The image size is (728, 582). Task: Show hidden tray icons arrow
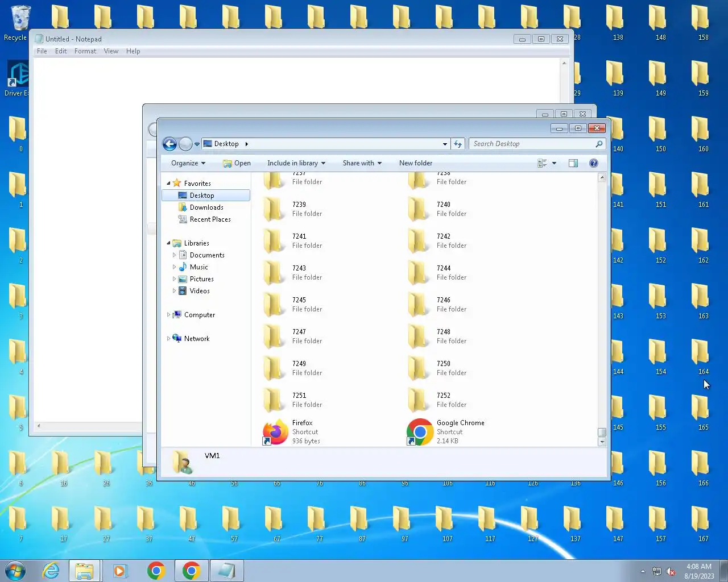(x=643, y=571)
